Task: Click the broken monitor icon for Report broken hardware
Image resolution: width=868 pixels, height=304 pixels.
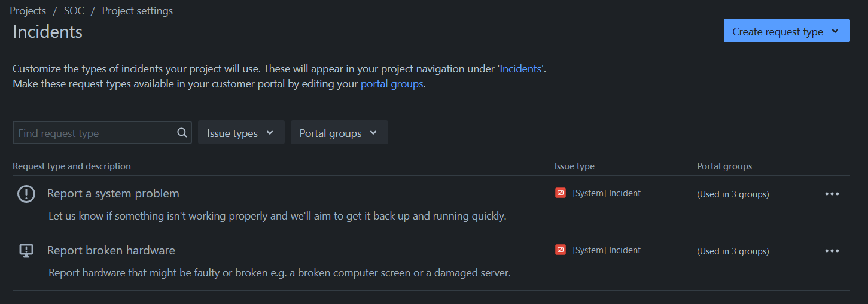Action: [x=26, y=251]
